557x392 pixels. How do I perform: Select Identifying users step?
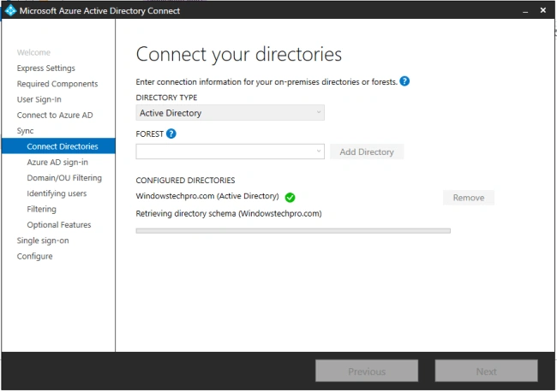pyautogui.click(x=57, y=193)
